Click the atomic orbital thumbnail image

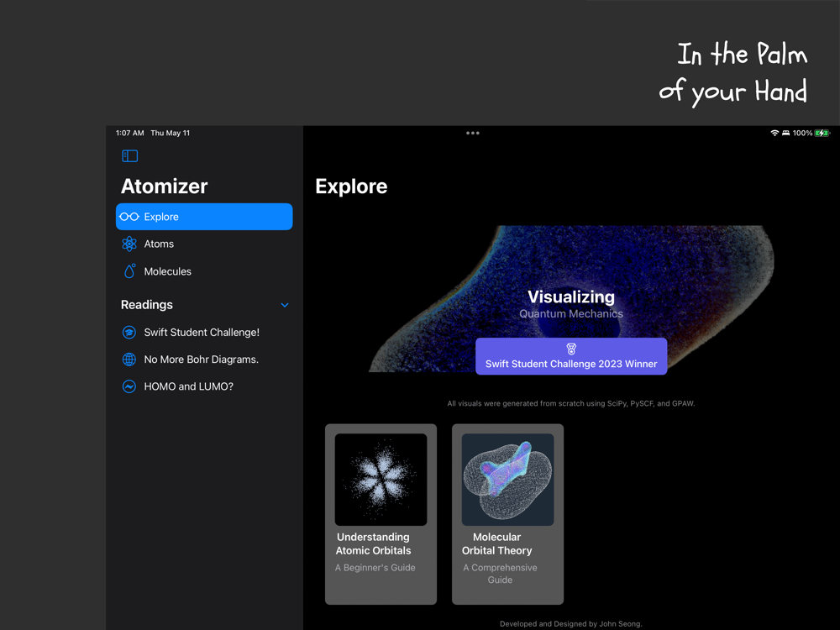(381, 480)
